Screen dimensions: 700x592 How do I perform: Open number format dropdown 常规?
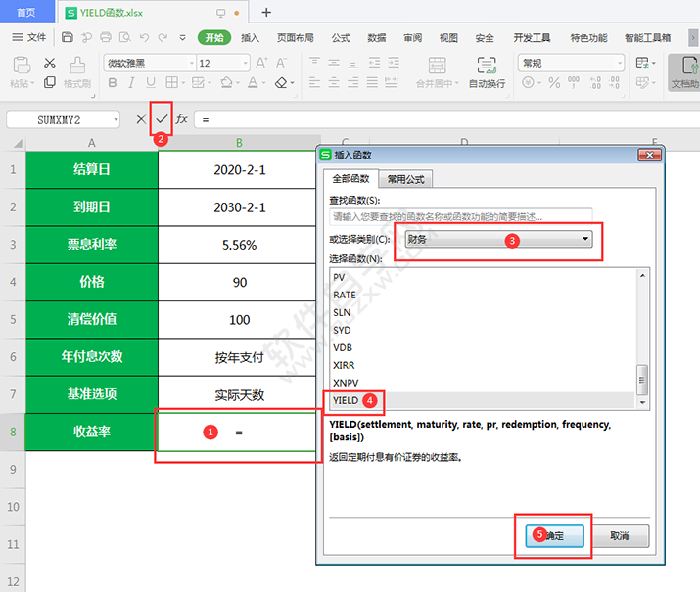tap(620, 63)
